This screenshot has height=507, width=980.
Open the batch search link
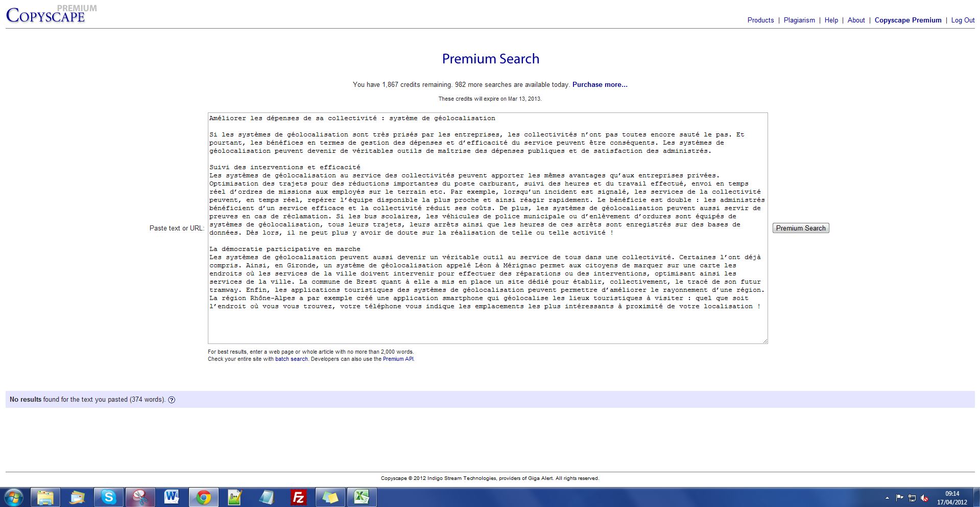tap(291, 359)
